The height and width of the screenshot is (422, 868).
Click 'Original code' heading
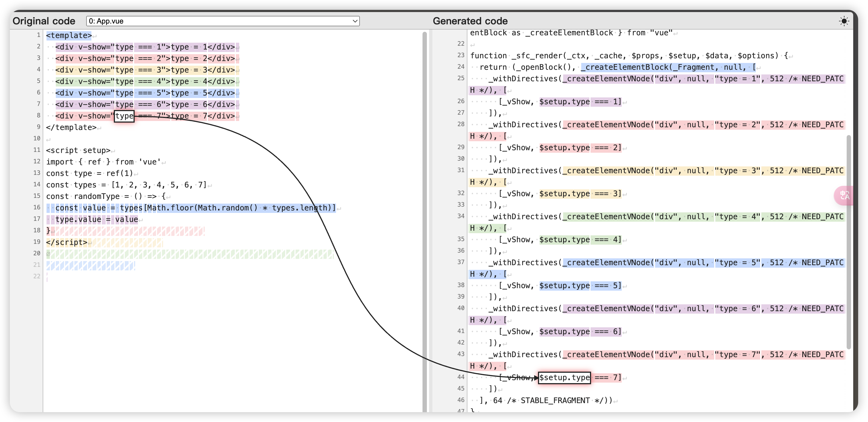44,21
